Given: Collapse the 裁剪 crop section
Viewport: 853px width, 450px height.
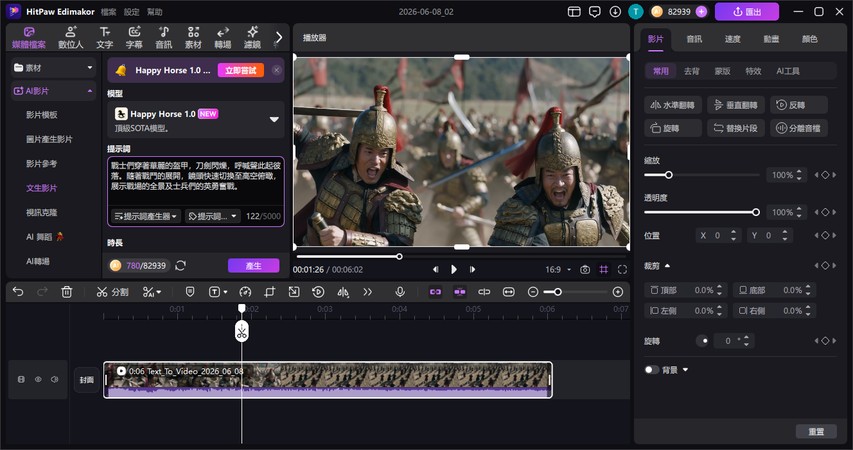Looking at the screenshot, I should pyautogui.click(x=667, y=266).
